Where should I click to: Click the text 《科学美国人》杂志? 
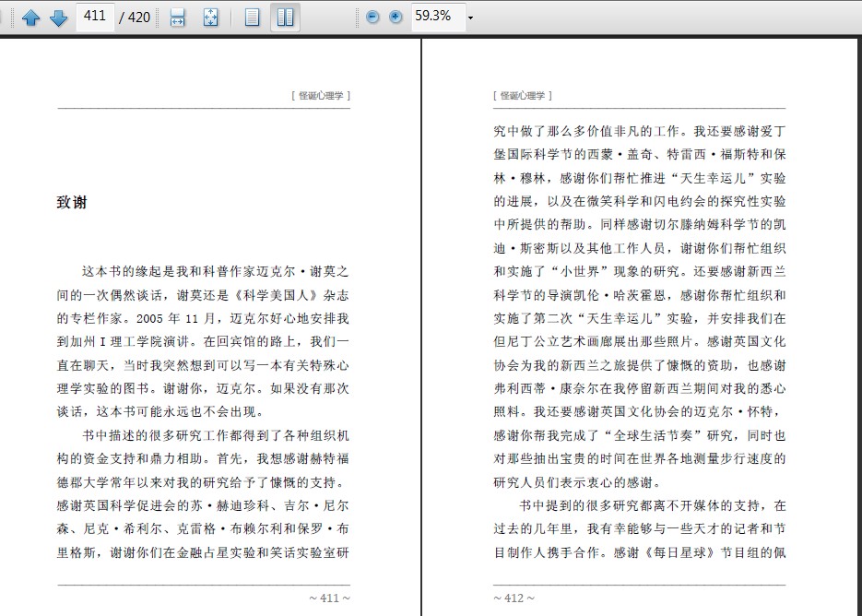coord(291,295)
